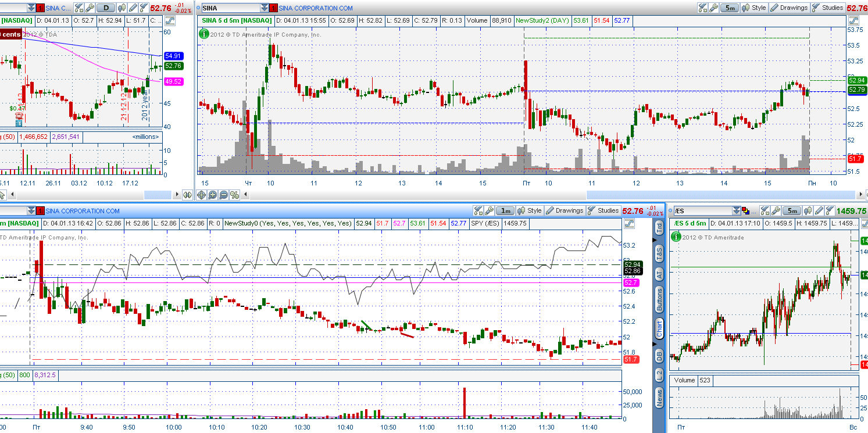Screen dimensions: 868x433
Task: Click /ES symbol input field
Action: click(703, 211)
